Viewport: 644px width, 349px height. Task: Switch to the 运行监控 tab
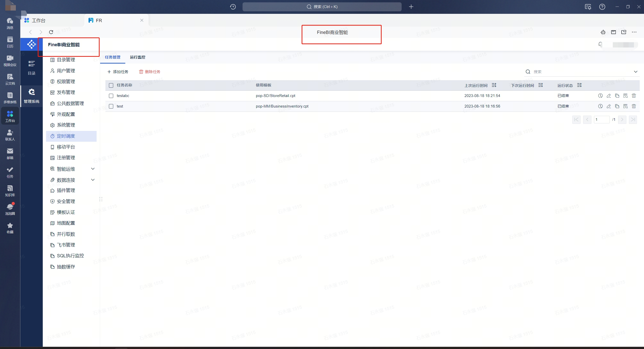[138, 57]
